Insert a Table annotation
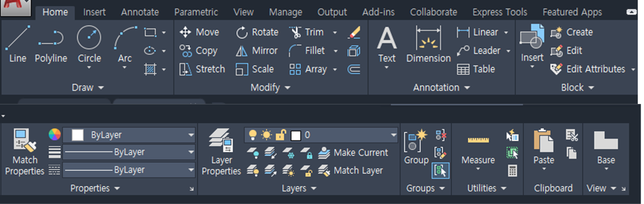 (476, 69)
